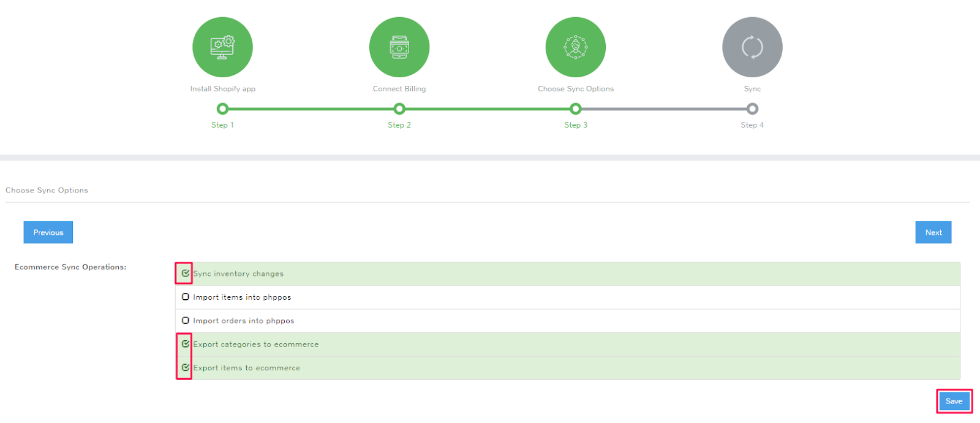Go forward with the Next button
The image size is (980, 423).
click(x=933, y=232)
